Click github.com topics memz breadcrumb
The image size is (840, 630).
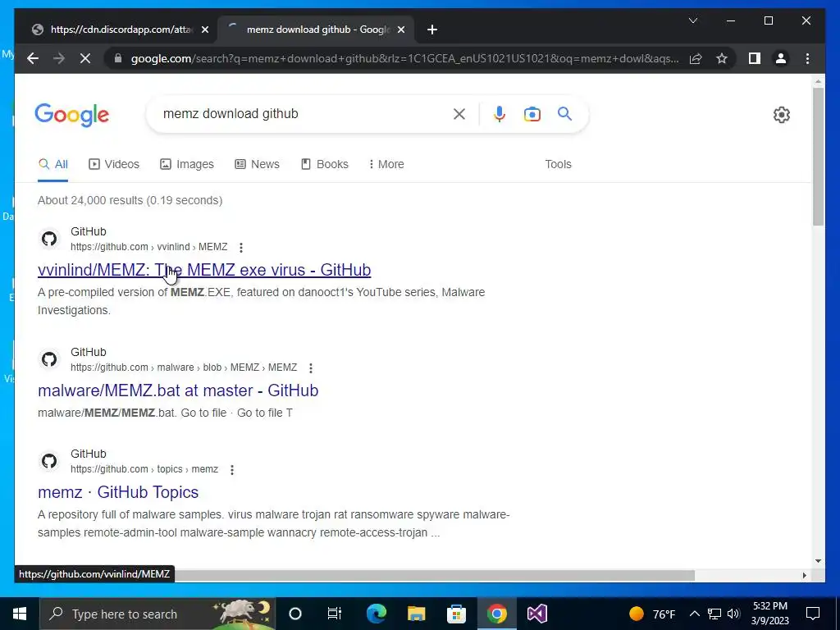[x=144, y=469]
